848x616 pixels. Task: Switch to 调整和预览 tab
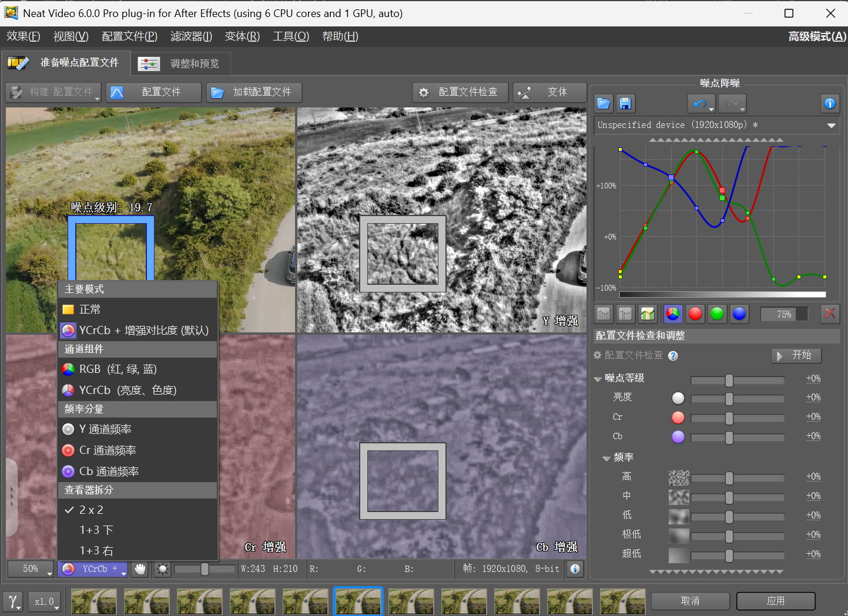click(181, 63)
